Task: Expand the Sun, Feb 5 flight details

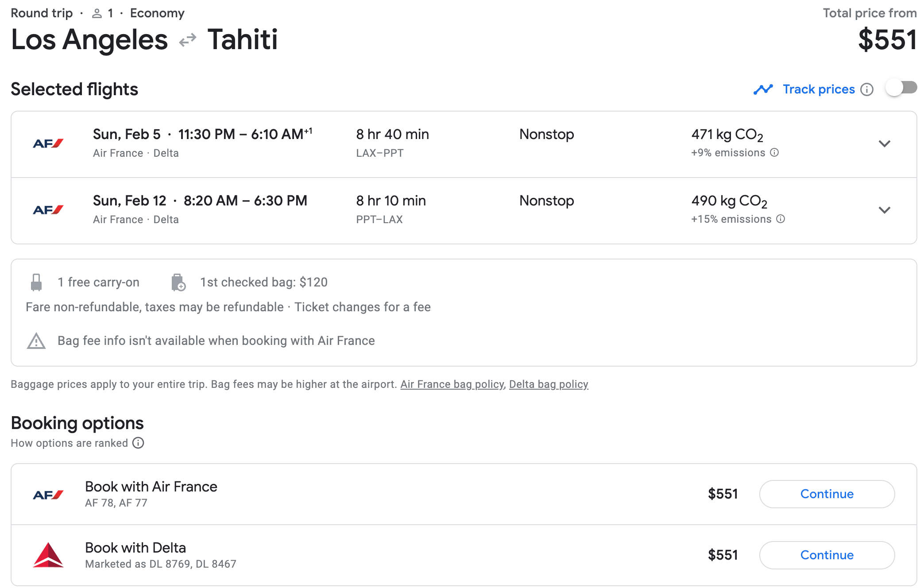Action: [x=884, y=143]
